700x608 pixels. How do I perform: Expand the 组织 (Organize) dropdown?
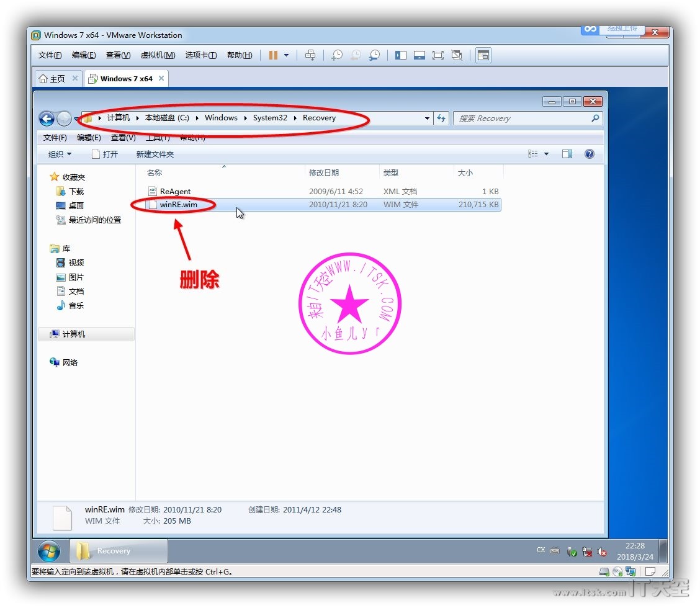tap(60, 154)
